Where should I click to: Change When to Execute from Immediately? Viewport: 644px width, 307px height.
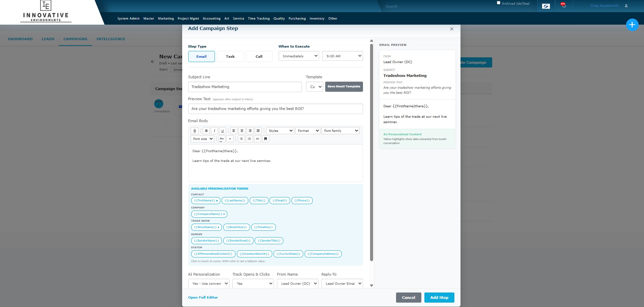(x=298, y=56)
